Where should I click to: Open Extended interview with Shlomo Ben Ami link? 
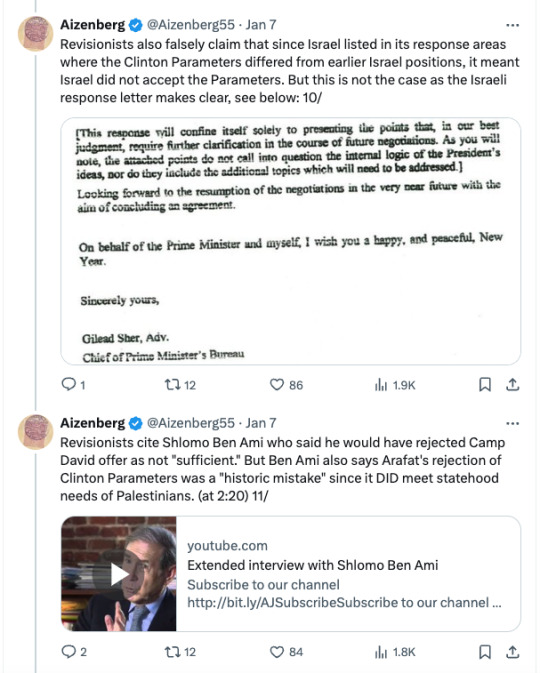pyautogui.click(x=312, y=565)
